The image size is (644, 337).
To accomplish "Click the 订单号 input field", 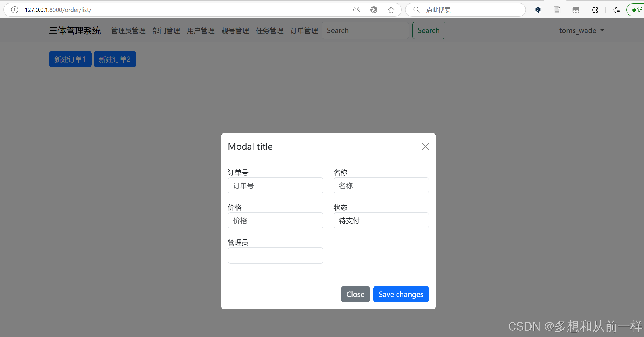I will tap(275, 185).
